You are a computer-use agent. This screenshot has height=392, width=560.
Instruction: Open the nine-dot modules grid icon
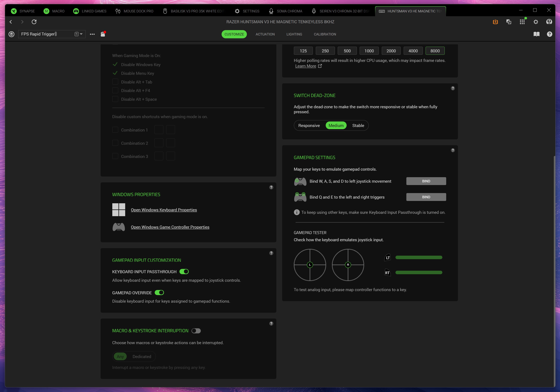pyautogui.click(x=522, y=22)
